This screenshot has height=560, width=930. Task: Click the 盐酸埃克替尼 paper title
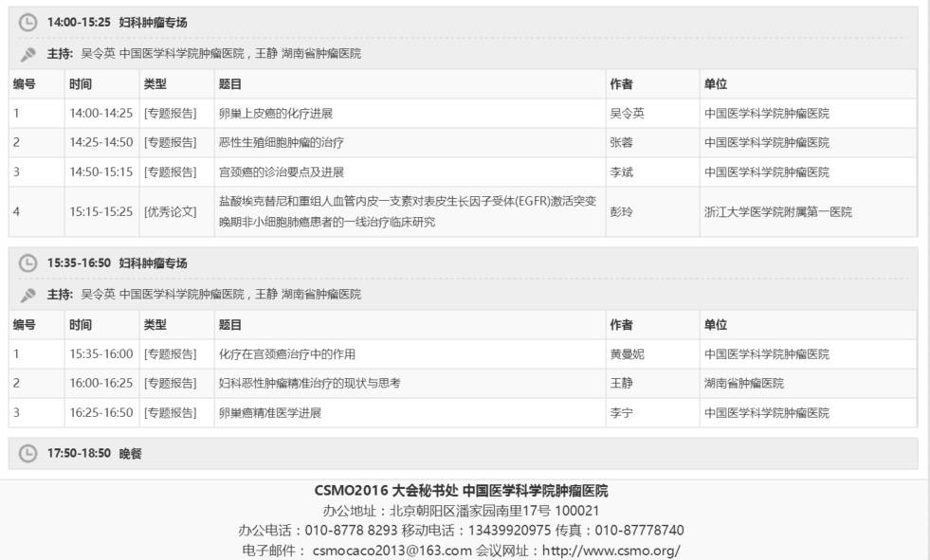click(x=408, y=211)
